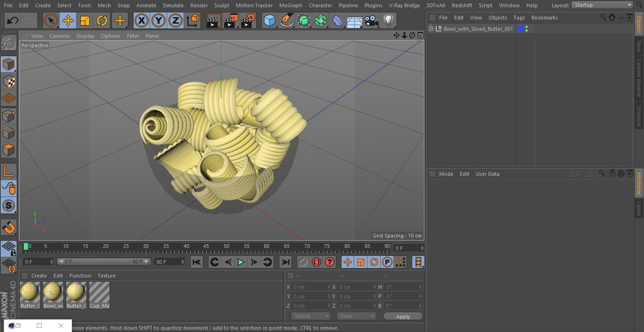This screenshot has height=332, width=644.
Task: Render current view with clapperboard icon
Action: click(213, 21)
